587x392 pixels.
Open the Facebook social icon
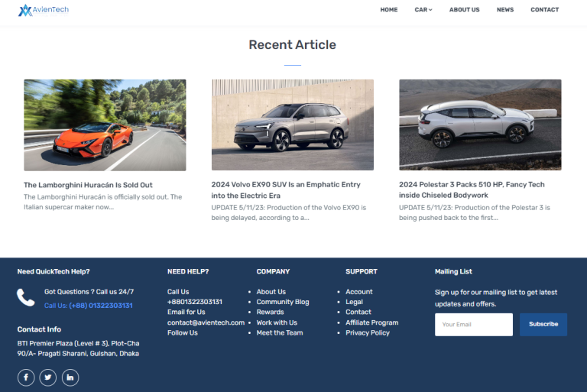26,377
